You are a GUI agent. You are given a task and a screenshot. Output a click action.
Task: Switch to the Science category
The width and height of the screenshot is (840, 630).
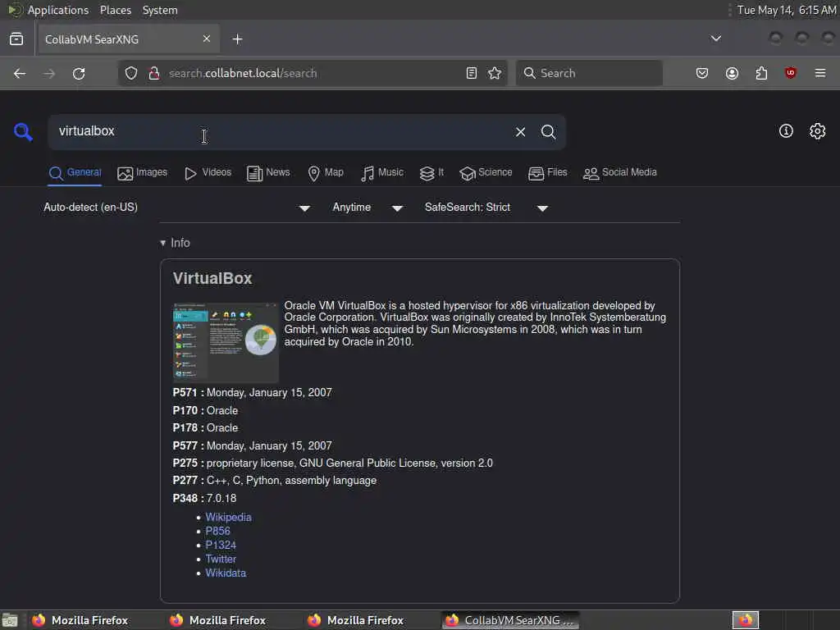point(486,172)
